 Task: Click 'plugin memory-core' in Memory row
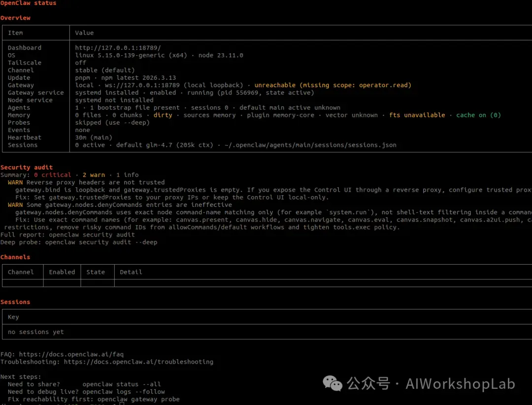tap(281, 115)
